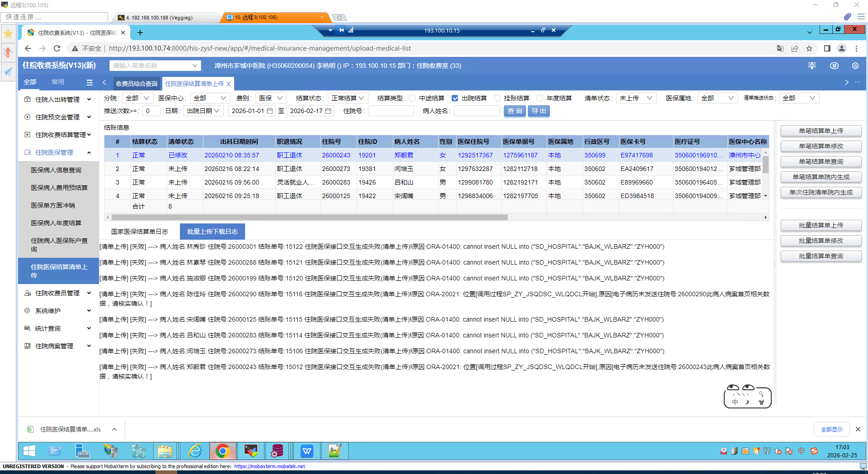Open the 费别 dropdown showing 医保

[x=271, y=98]
